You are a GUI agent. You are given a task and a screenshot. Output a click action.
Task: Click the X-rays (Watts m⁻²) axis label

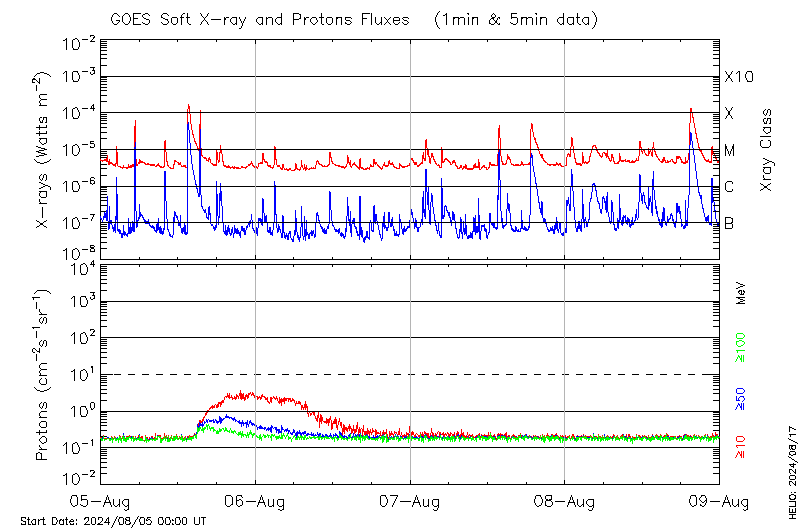(42, 151)
